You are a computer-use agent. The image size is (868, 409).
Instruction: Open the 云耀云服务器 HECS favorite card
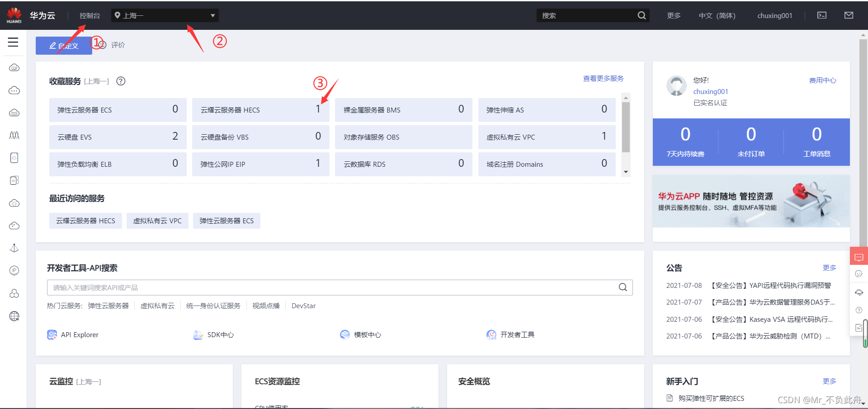(261, 110)
